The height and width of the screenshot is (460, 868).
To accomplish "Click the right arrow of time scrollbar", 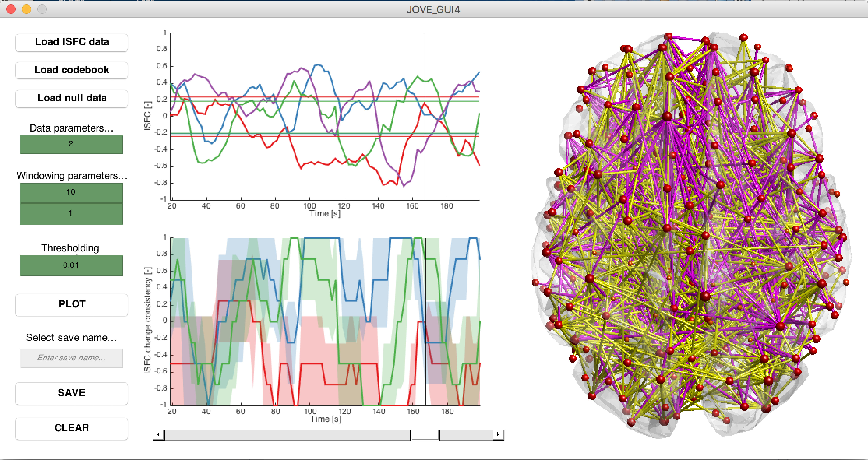I will (x=498, y=434).
